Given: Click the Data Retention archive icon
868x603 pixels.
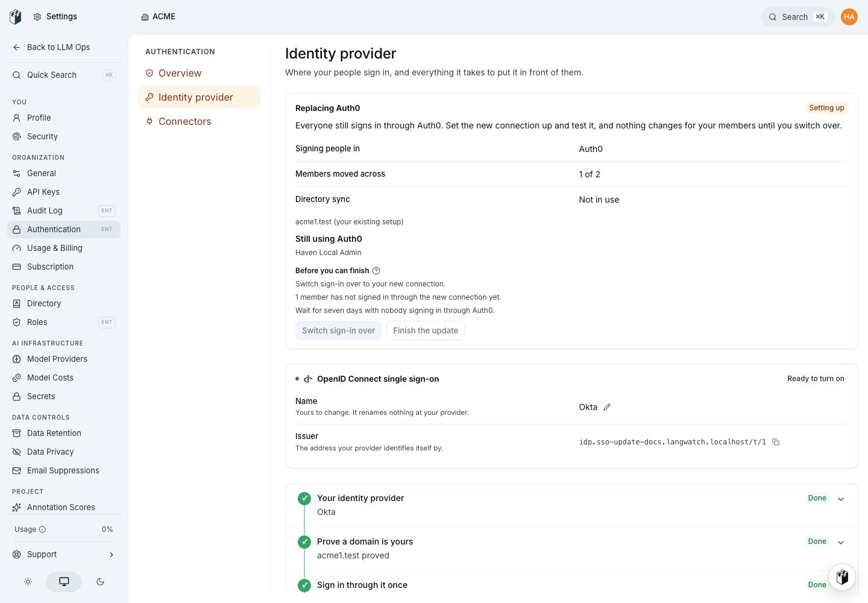Looking at the screenshot, I should tap(17, 433).
